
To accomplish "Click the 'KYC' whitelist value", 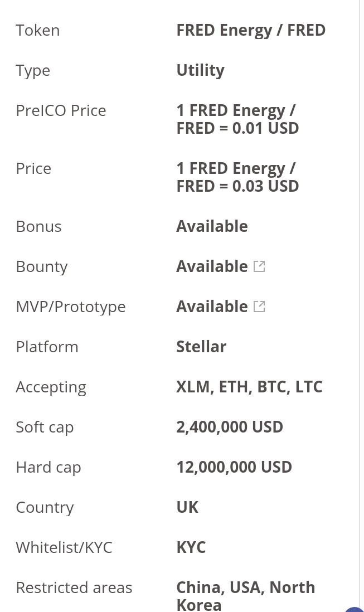I will 191,547.
